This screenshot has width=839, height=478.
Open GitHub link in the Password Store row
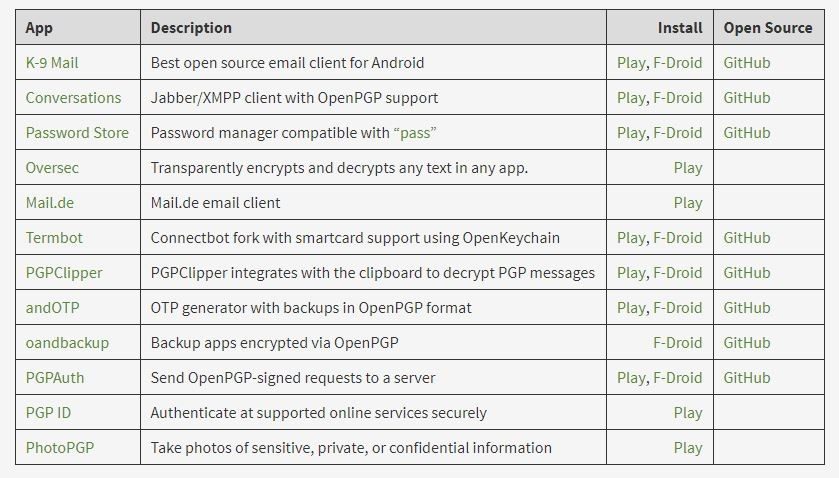tap(747, 133)
